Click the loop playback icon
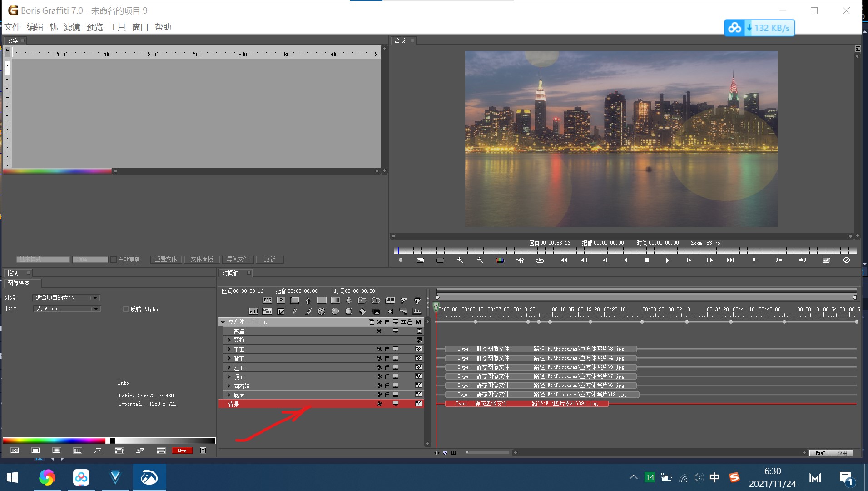868x491 pixels. pyautogui.click(x=540, y=260)
